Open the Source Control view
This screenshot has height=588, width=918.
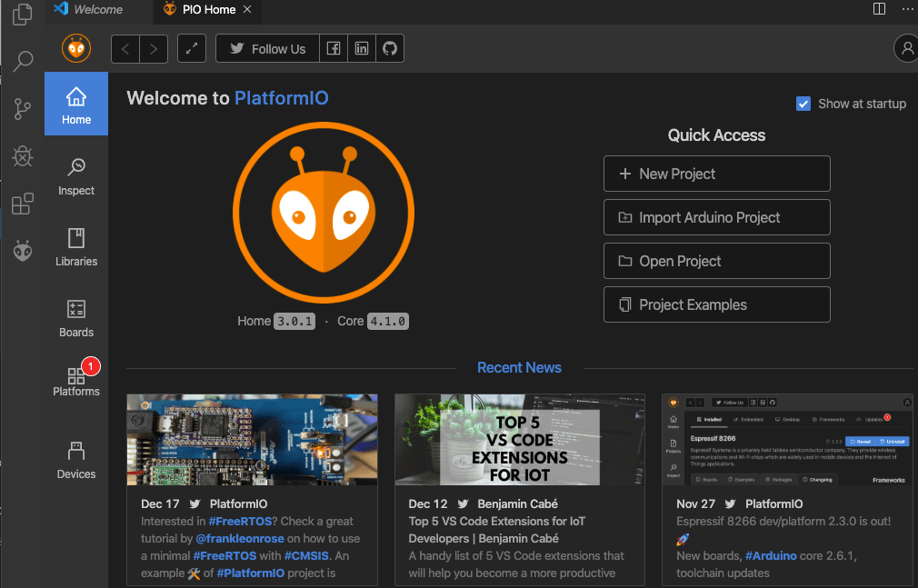(x=22, y=109)
